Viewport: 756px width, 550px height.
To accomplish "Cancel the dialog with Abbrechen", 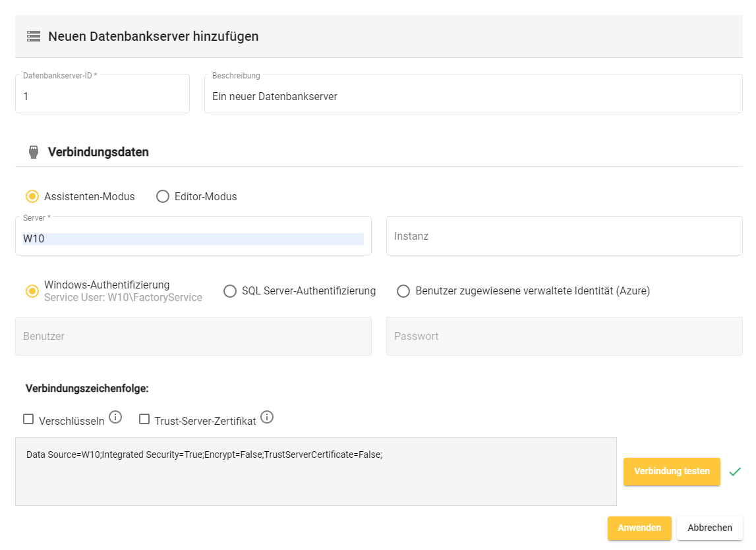I will [709, 528].
